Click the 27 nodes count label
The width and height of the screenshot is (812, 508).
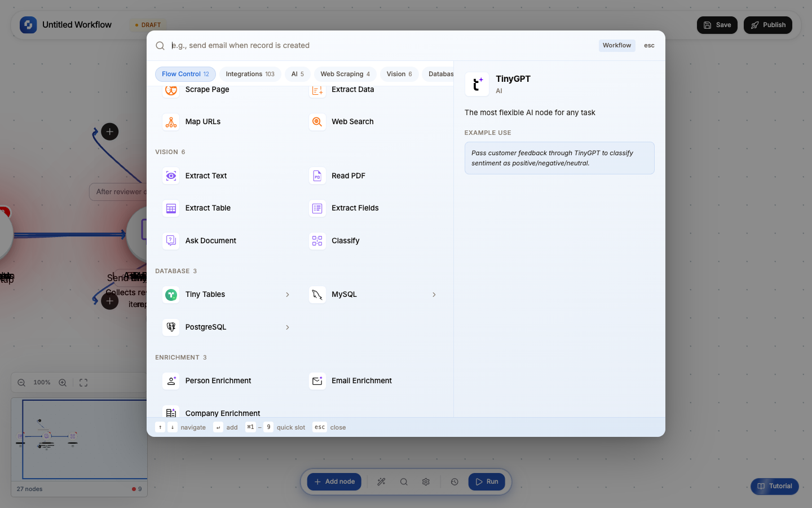coord(30,489)
